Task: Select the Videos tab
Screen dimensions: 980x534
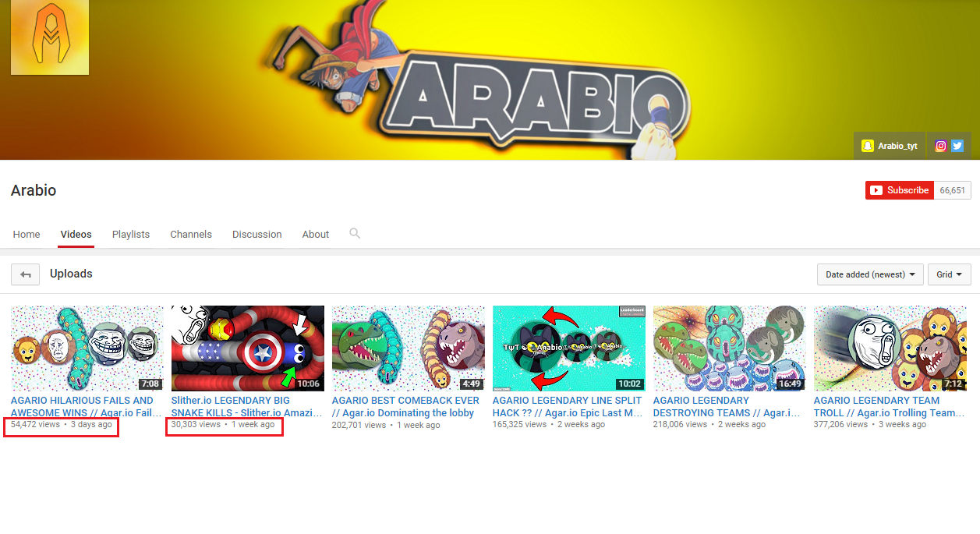Action: point(76,234)
